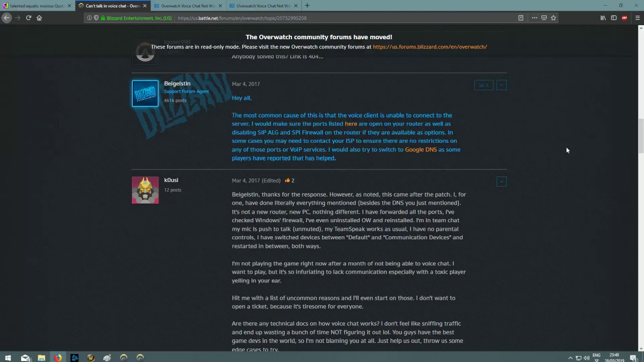Open the 'here' ports list link
This screenshot has width=644, height=362.
pos(351,124)
